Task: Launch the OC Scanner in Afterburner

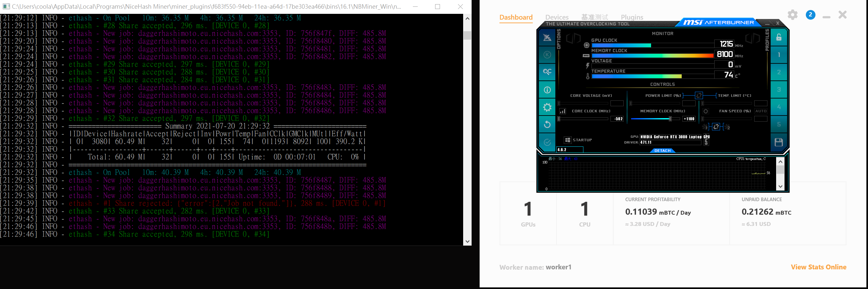Action: click(547, 72)
